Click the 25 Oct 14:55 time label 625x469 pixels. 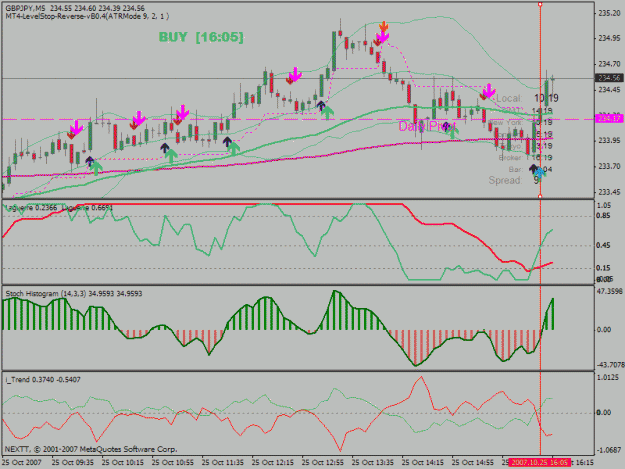(472, 463)
